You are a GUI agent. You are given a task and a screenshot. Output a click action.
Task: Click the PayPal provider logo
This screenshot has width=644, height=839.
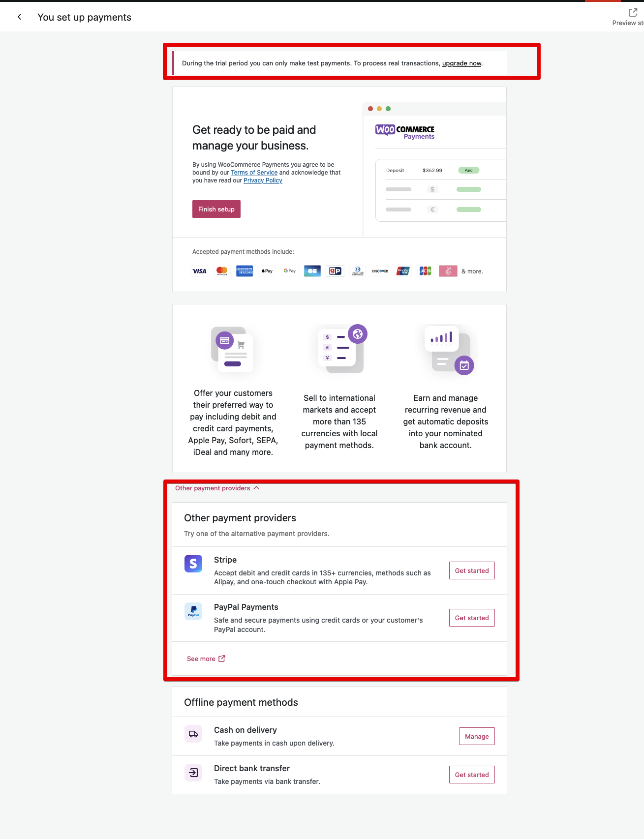[193, 611]
